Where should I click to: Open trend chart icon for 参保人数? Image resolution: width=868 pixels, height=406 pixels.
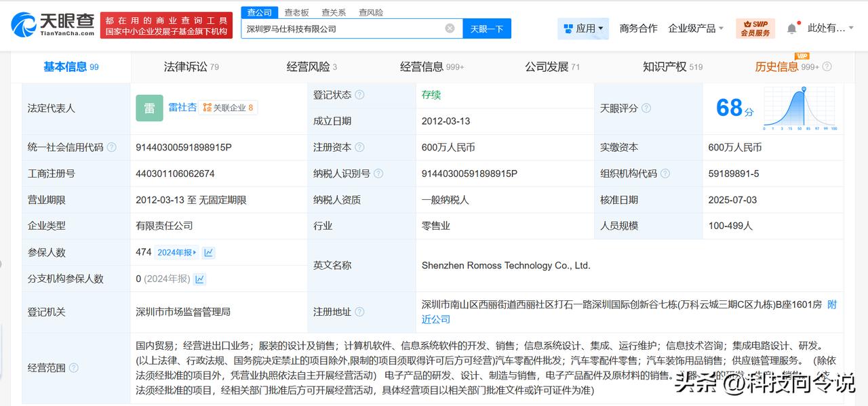209,253
